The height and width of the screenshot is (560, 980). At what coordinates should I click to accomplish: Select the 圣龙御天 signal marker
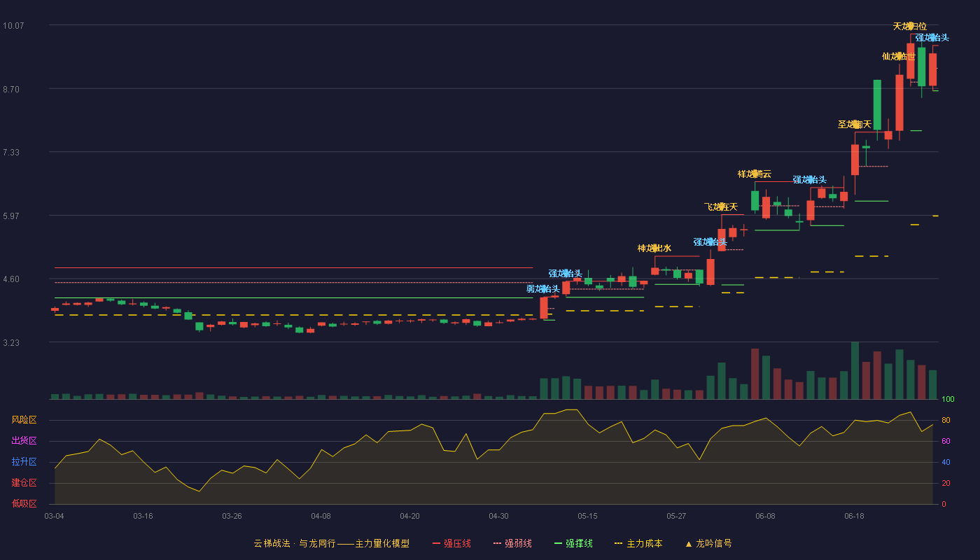(855, 124)
